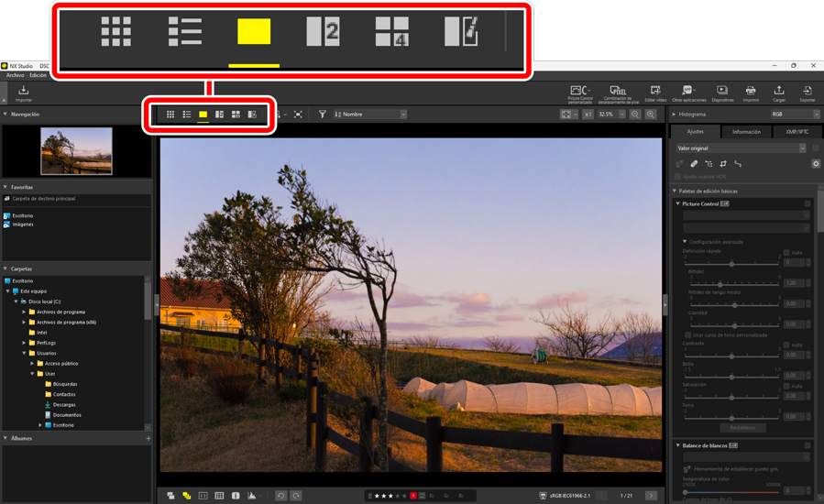Toggle the Auto checkbox for Contraste
This screenshot has width=824, height=504.
(x=786, y=345)
